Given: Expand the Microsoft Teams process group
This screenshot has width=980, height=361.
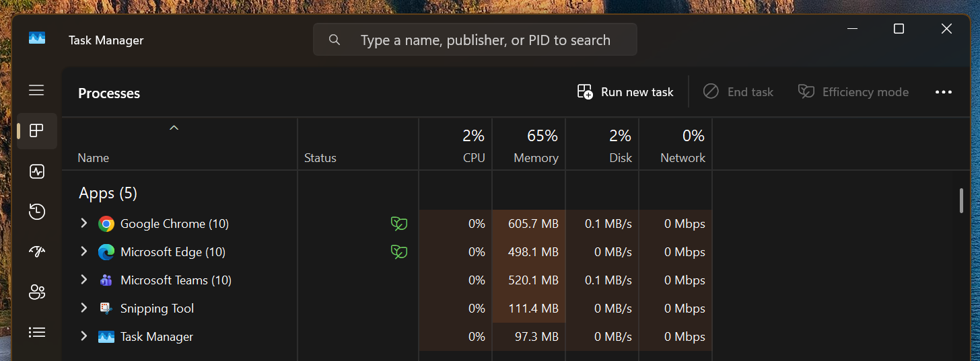Looking at the screenshot, I should 84,280.
